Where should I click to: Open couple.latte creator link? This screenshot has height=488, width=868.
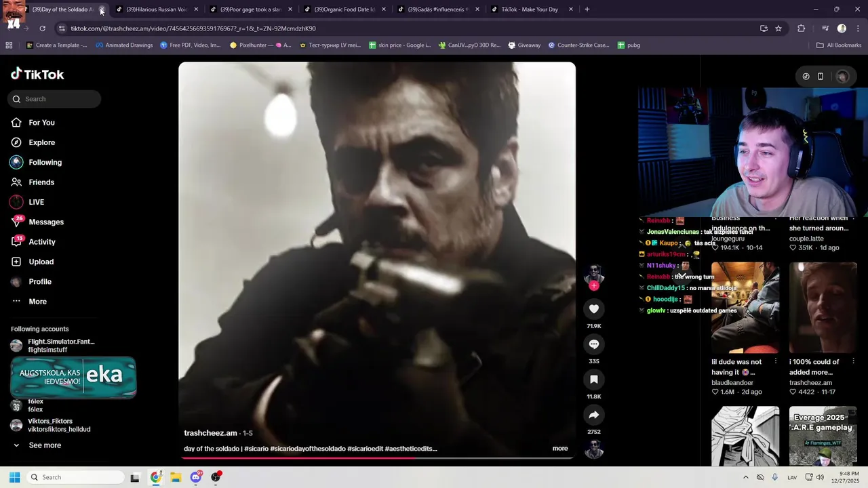click(x=806, y=239)
